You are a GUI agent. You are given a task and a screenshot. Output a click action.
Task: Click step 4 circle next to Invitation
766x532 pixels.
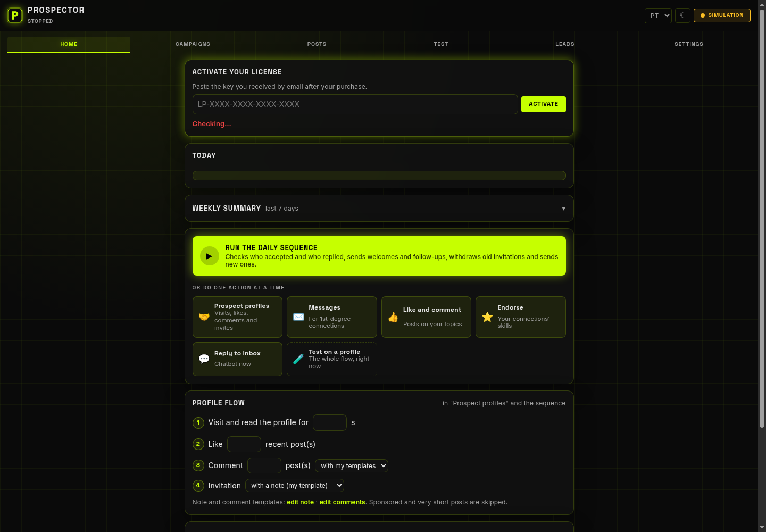[x=198, y=486]
